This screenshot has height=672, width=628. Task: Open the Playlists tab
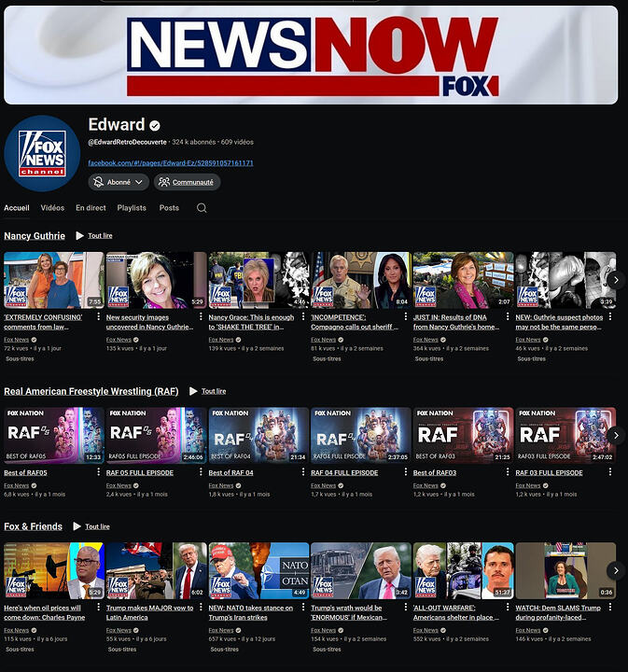click(x=132, y=208)
